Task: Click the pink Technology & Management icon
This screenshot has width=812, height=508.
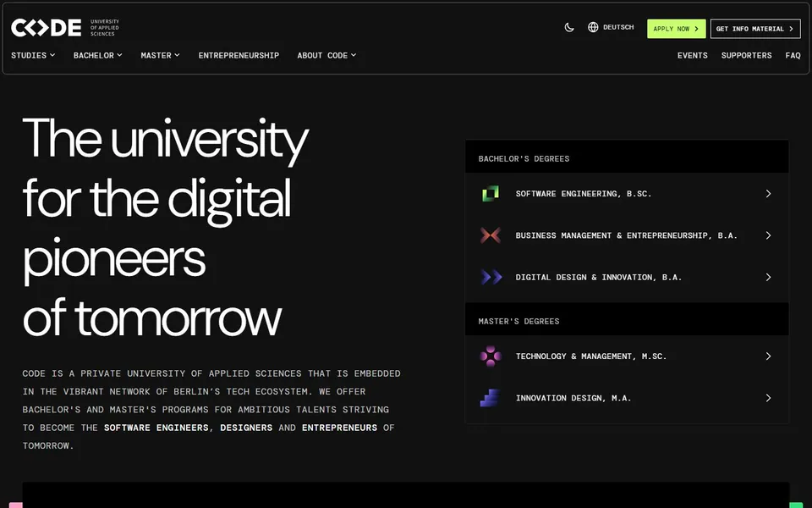Action: (x=491, y=356)
